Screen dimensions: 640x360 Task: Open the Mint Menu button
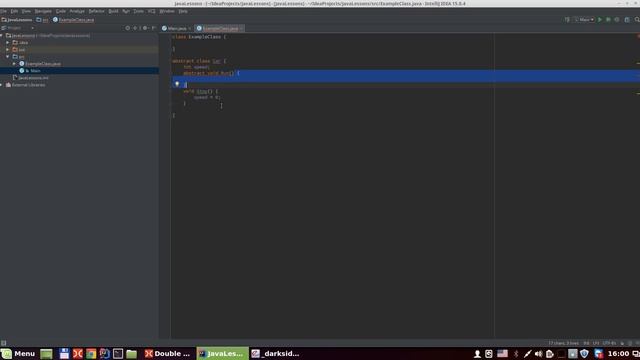pyautogui.click(x=18, y=353)
